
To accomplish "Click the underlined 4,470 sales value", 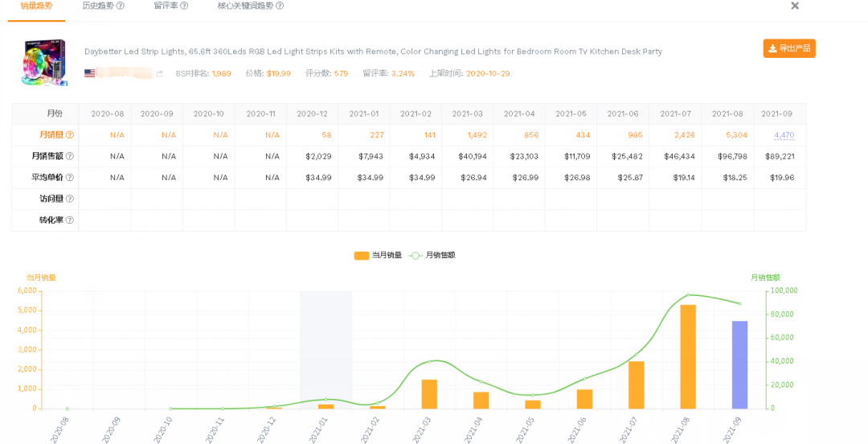I will (784, 134).
